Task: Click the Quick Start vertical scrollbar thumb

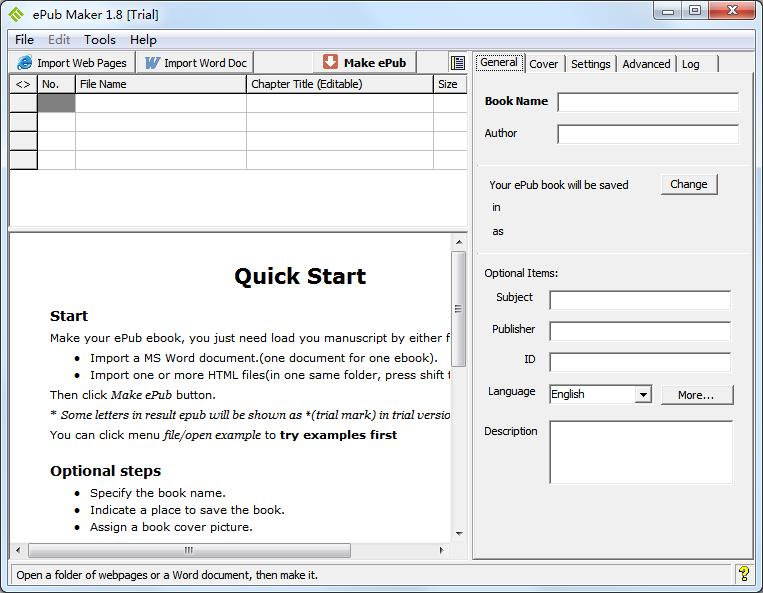Action: click(458, 308)
